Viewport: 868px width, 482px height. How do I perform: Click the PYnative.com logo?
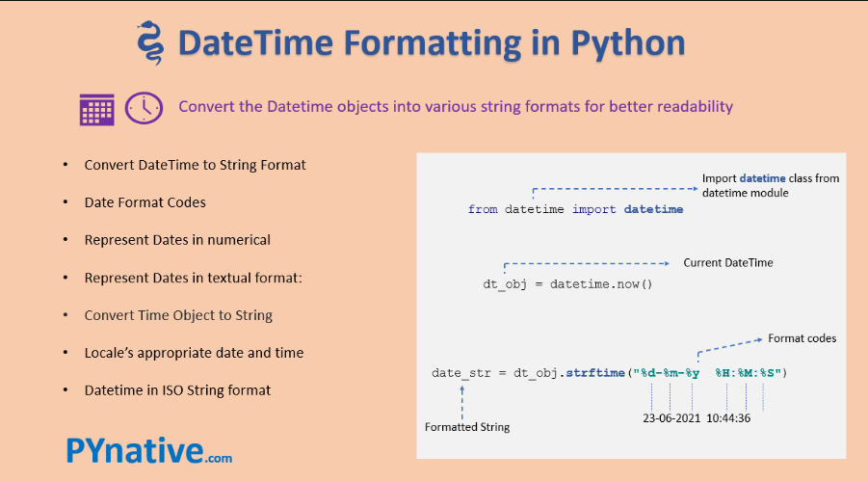pyautogui.click(x=149, y=450)
